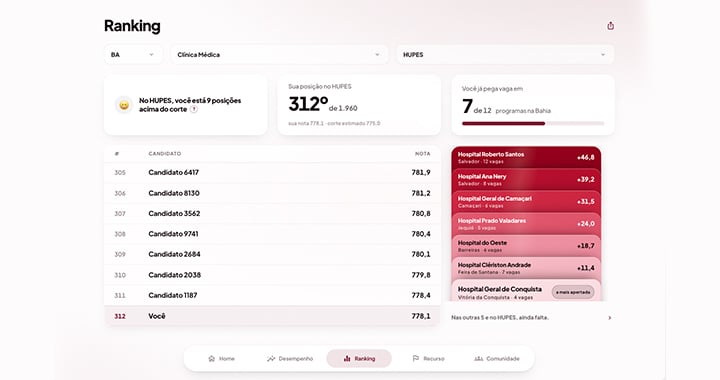Image resolution: width=720 pixels, height=380 pixels.
Task: Click the highlighted Você row
Action: (272, 316)
